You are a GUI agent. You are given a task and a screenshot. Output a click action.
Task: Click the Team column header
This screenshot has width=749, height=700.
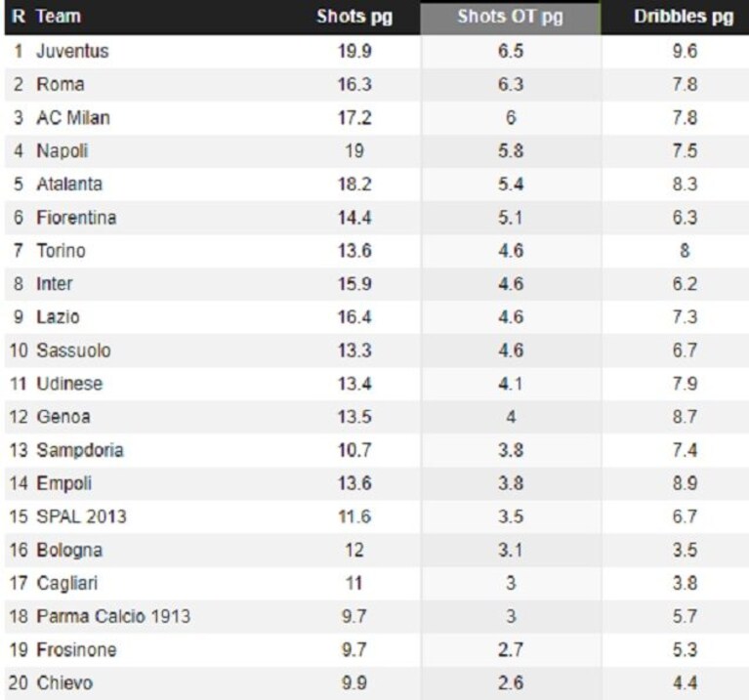pos(59,17)
